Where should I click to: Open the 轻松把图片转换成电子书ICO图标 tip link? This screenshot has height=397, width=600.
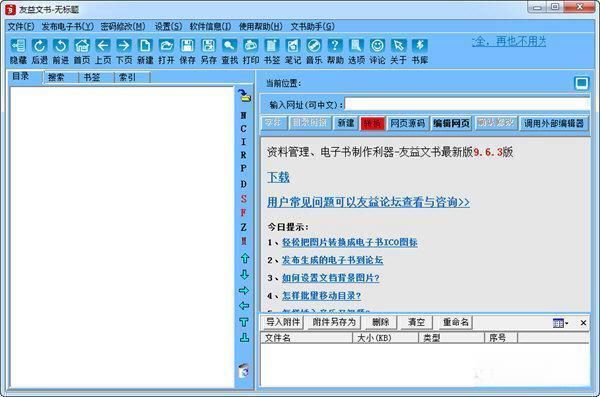coord(349,242)
